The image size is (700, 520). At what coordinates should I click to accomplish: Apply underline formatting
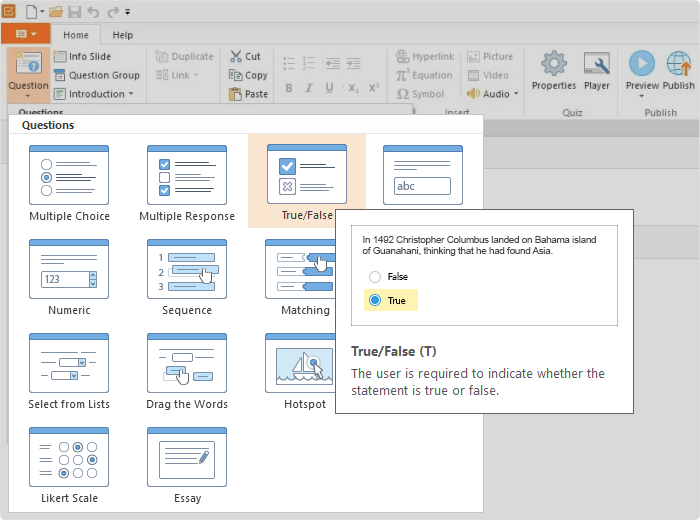329,88
